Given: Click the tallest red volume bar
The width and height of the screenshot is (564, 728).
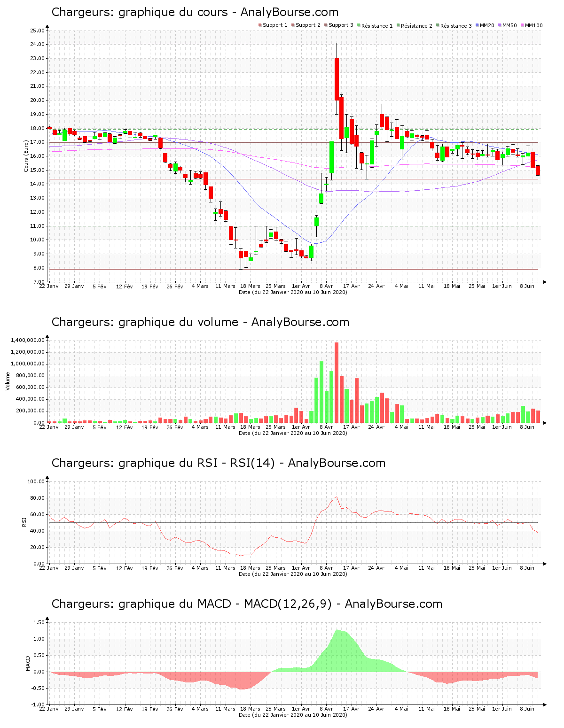Looking at the screenshot, I should [x=337, y=382].
